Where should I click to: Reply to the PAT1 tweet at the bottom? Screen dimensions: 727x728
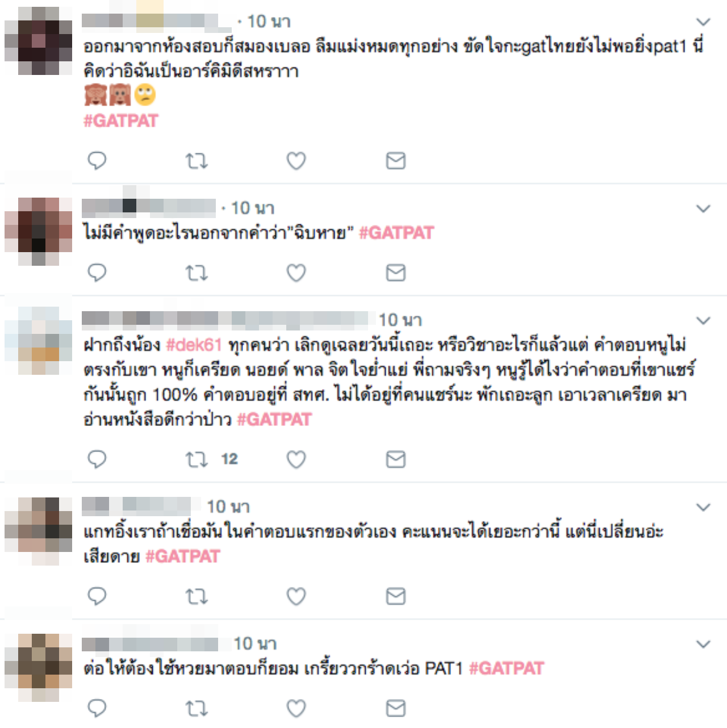point(97,708)
